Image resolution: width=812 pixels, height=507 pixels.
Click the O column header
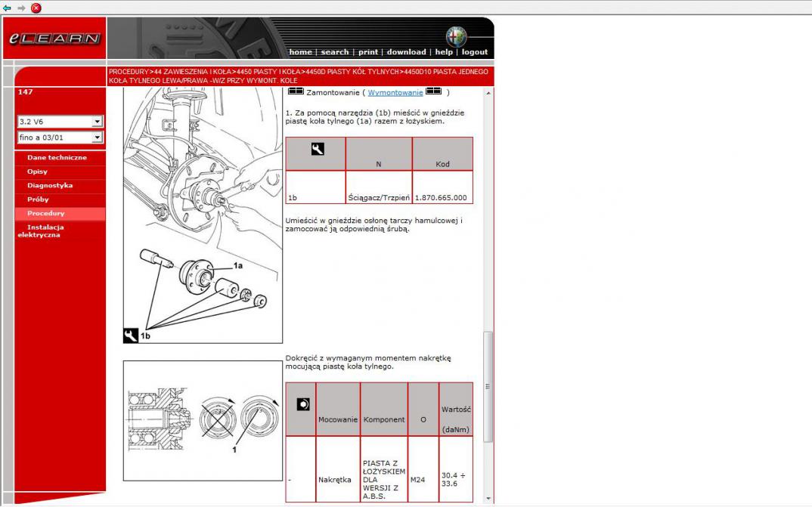point(423,410)
